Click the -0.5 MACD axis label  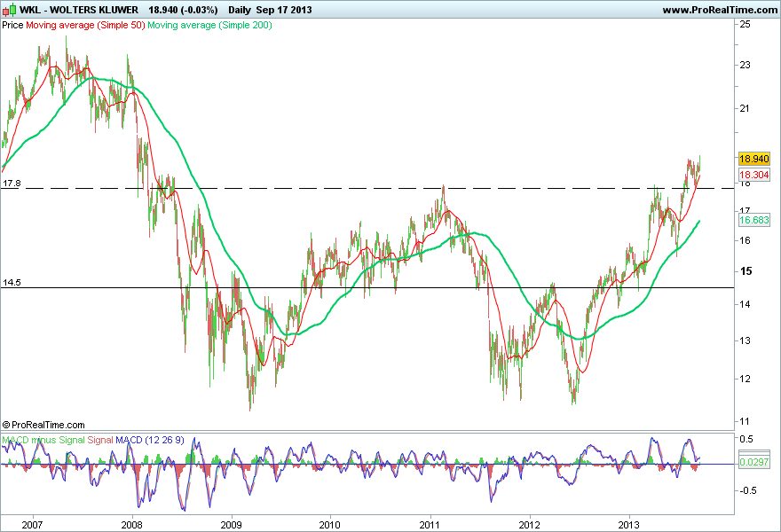pos(749,490)
